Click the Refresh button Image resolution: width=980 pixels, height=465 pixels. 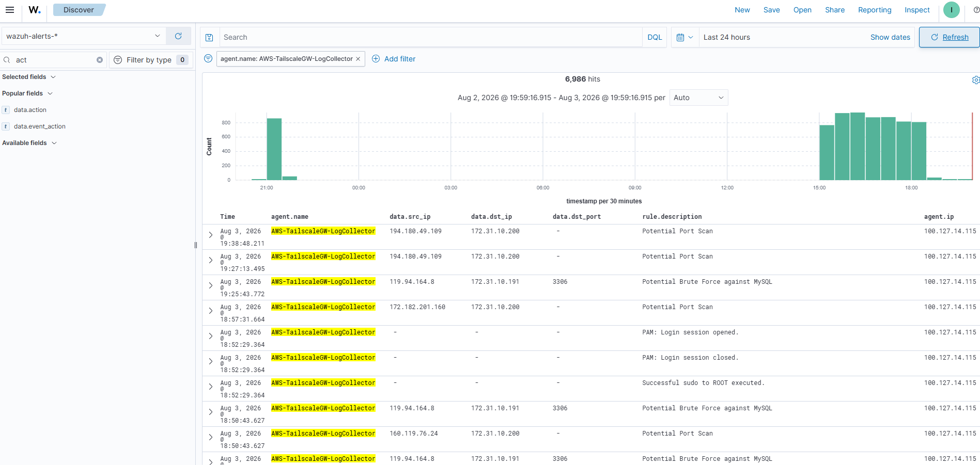pyautogui.click(x=949, y=37)
